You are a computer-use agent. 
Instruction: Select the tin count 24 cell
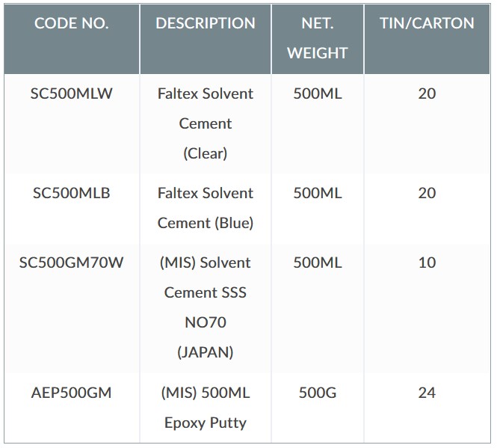[427, 393]
